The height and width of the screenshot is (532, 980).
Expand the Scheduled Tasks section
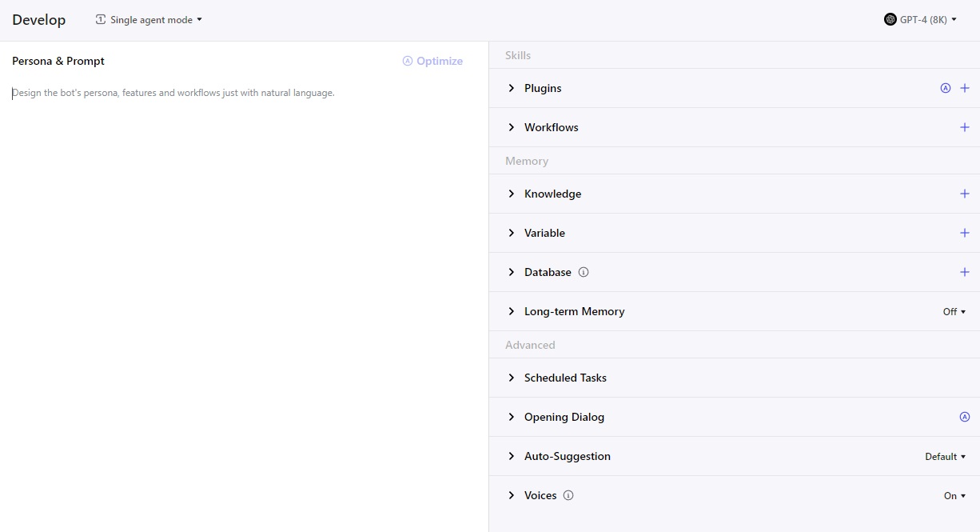pyautogui.click(x=512, y=378)
